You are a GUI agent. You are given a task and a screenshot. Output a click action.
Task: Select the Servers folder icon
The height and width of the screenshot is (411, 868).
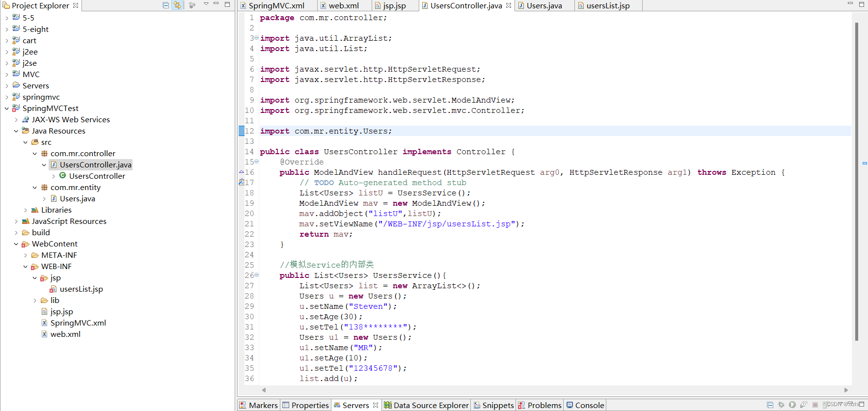point(16,85)
